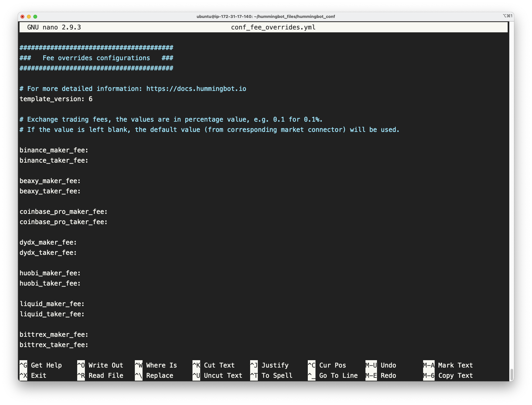Select the M-U Undo shortcut

(x=381, y=365)
